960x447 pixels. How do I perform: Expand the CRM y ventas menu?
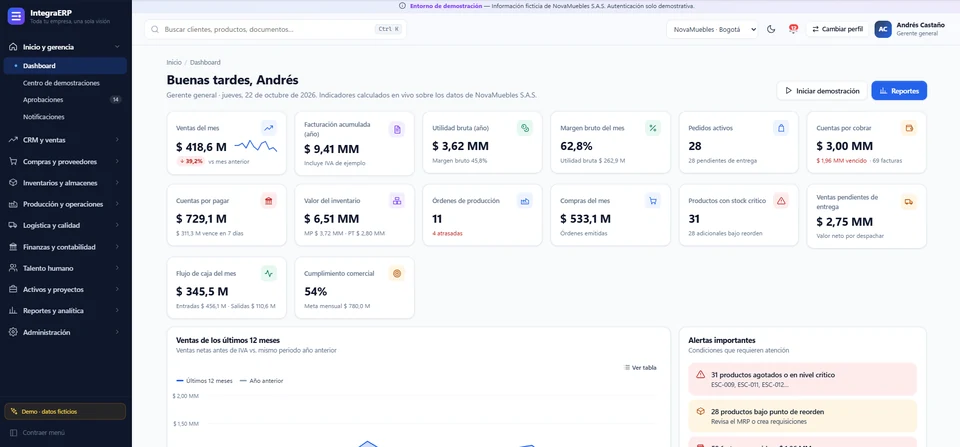pyautogui.click(x=65, y=140)
